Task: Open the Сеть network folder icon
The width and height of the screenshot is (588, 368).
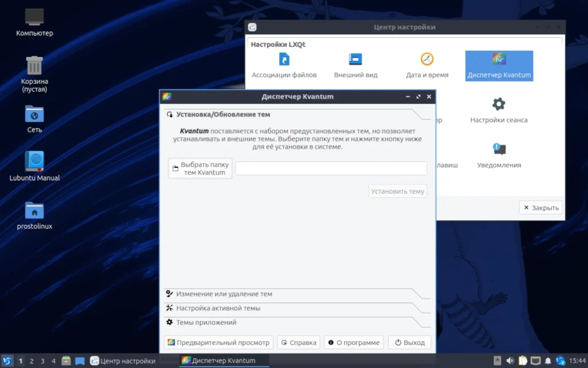Action: (34, 118)
